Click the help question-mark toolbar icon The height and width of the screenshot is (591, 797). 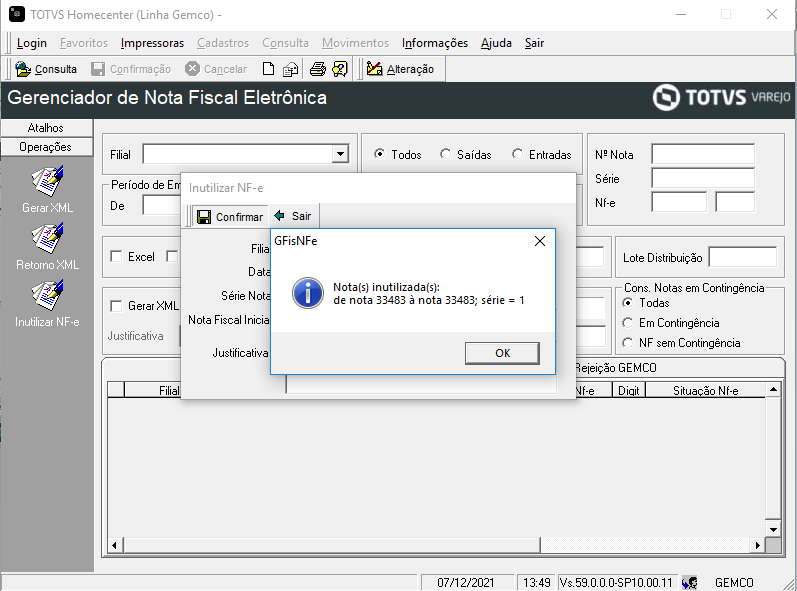click(x=340, y=69)
